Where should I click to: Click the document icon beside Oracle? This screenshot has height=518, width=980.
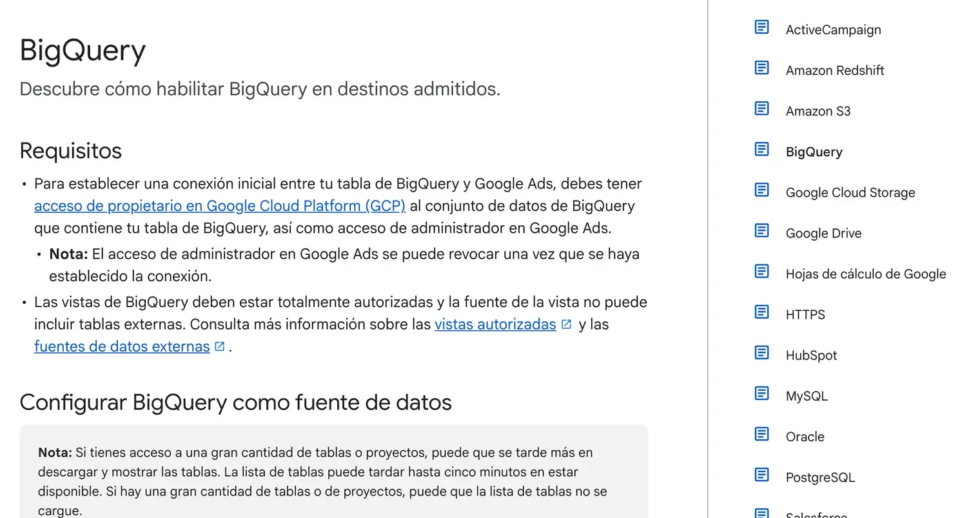[761, 433]
